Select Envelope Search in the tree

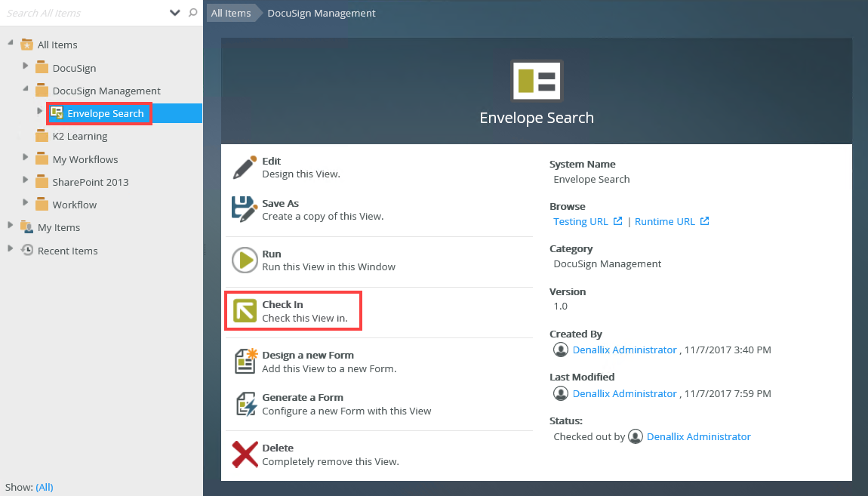click(x=105, y=113)
